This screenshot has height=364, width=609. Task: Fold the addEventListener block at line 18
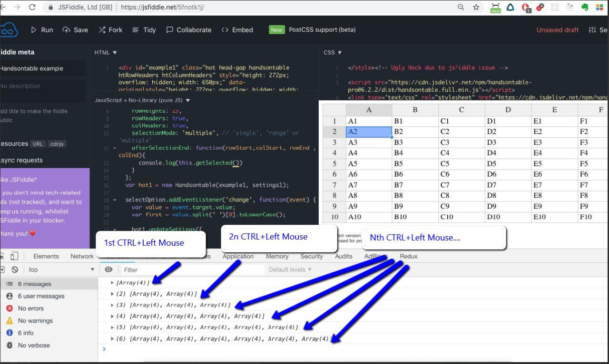[115, 200]
